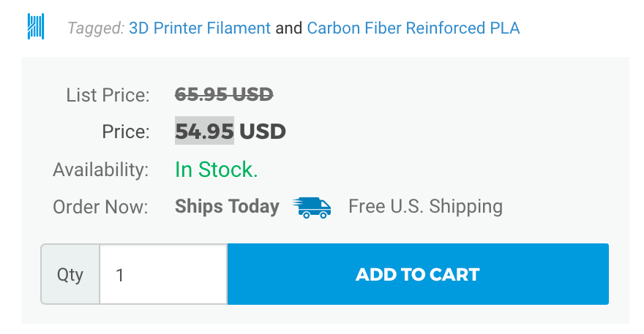Click the Tagged: label
This screenshot has width=644, height=334.
click(95, 29)
